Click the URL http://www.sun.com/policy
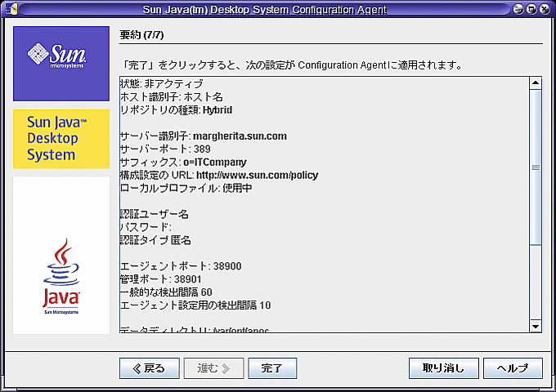Screen dimensions: 556x392 [x=257, y=176]
